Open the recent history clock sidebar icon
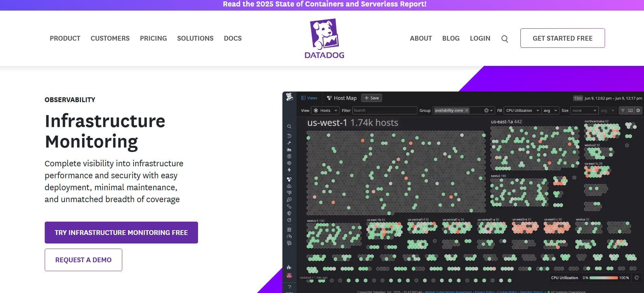Screen dimensions: 644x293 pyautogui.click(x=289, y=136)
